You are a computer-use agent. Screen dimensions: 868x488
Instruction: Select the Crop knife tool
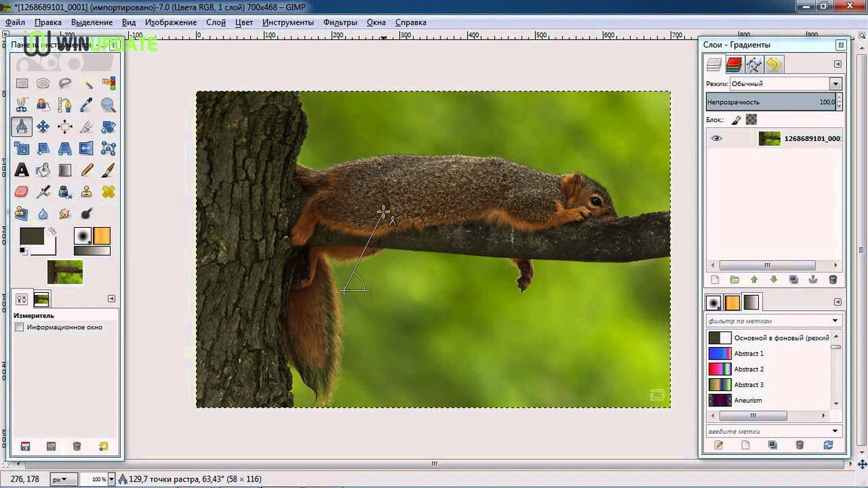87,127
